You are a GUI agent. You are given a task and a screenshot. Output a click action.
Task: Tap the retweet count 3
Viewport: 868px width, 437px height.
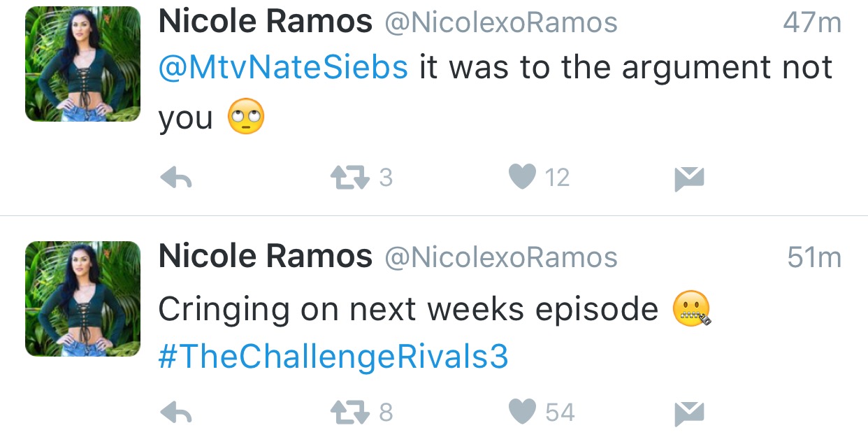click(x=386, y=178)
